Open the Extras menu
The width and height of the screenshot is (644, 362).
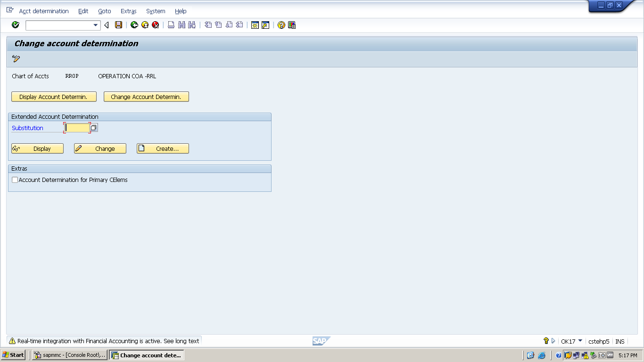(129, 11)
